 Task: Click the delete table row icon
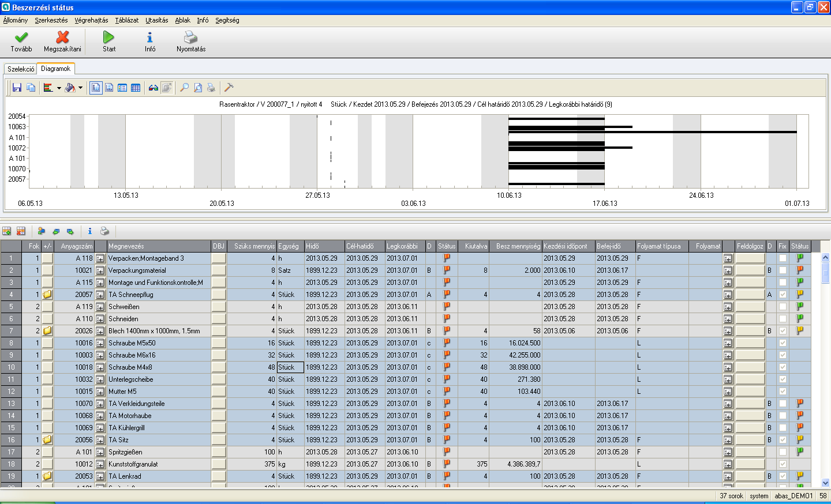pos(21,231)
